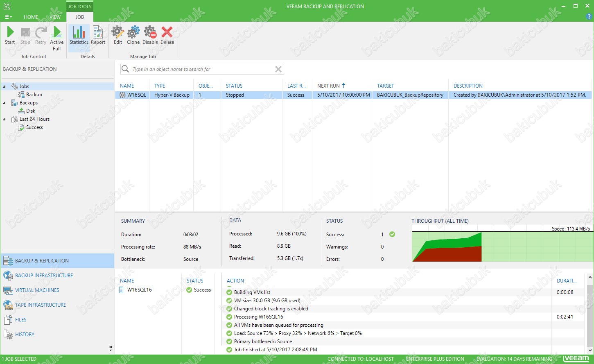The height and width of the screenshot is (364, 594).
Task: Sort jobs by NAME column
Action: coord(127,86)
